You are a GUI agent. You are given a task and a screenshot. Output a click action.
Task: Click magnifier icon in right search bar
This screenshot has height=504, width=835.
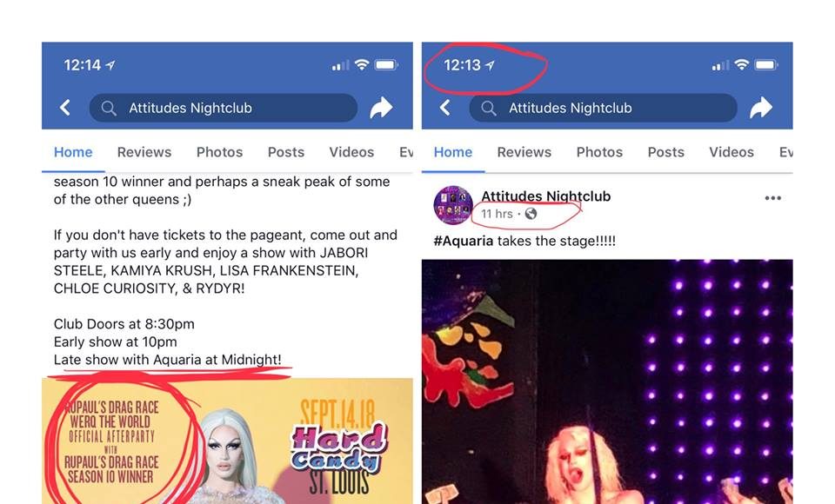[x=488, y=108]
